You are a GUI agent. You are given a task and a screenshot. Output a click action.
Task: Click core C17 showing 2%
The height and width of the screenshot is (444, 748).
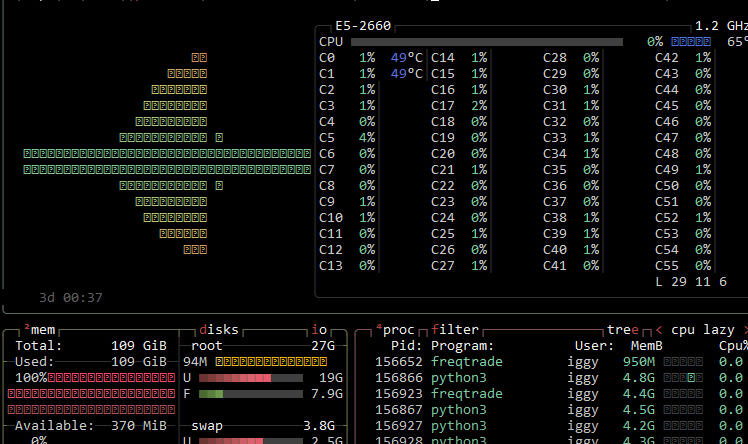pos(459,106)
